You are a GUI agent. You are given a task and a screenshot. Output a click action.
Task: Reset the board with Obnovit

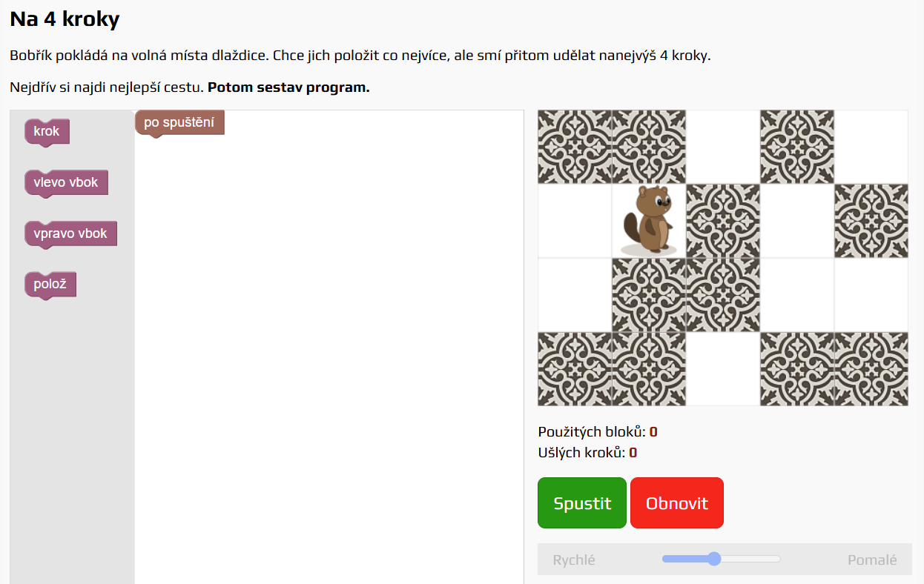coord(677,503)
